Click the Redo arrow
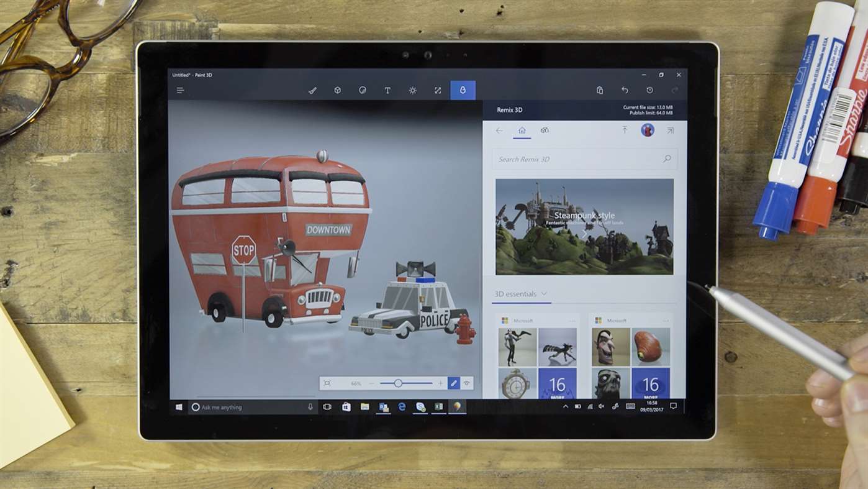The image size is (868, 489). pyautogui.click(x=674, y=90)
